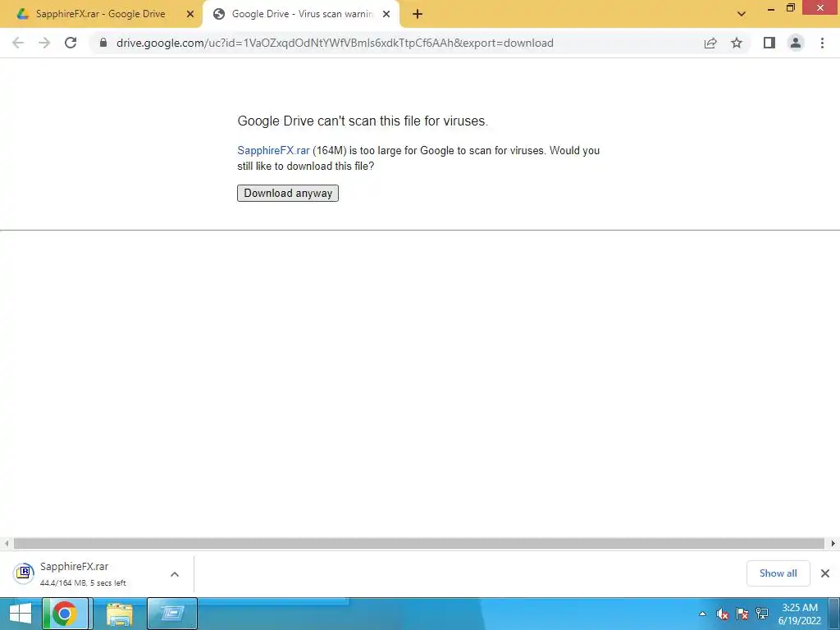Close the SapphireFX.rar - Google Drive tab
The image size is (840, 630).
190,14
